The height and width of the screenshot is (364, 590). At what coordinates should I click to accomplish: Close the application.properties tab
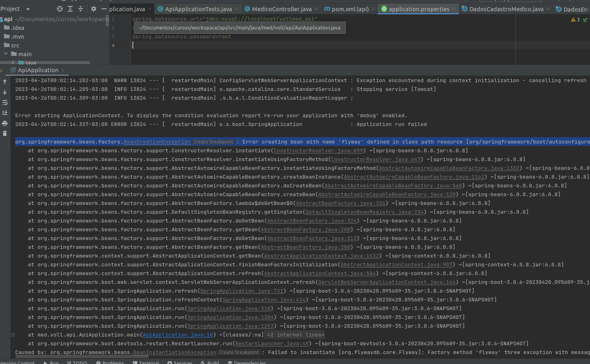454,9
